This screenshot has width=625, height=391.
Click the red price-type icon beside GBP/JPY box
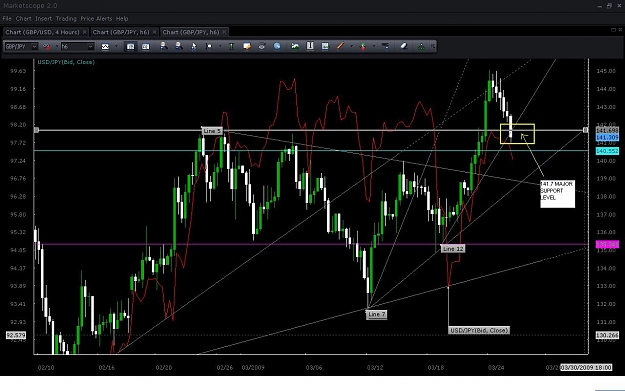point(47,47)
